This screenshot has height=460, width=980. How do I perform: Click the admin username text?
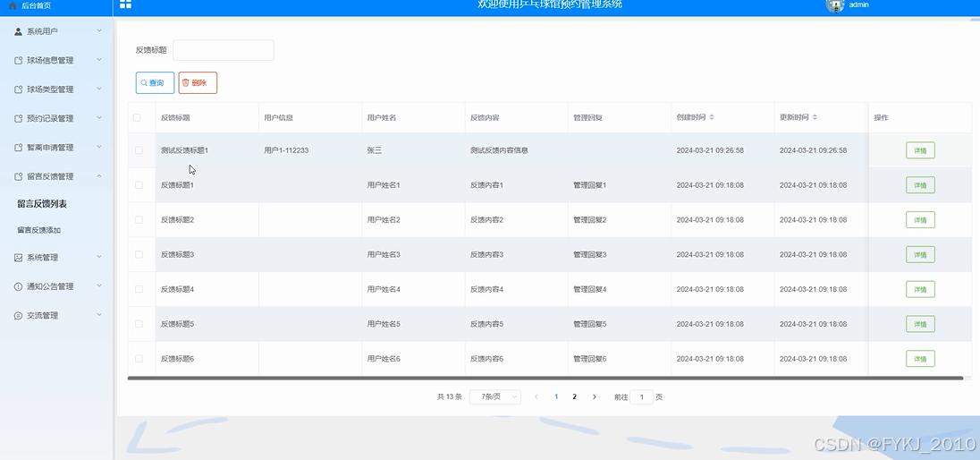point(858,4)
